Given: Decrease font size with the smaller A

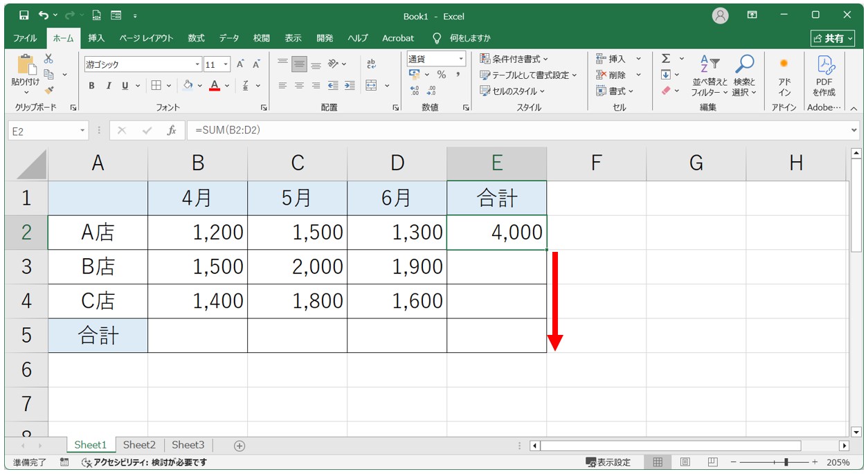Looking at the screenshot, I should pyautogui.click(x=256, y=64).
